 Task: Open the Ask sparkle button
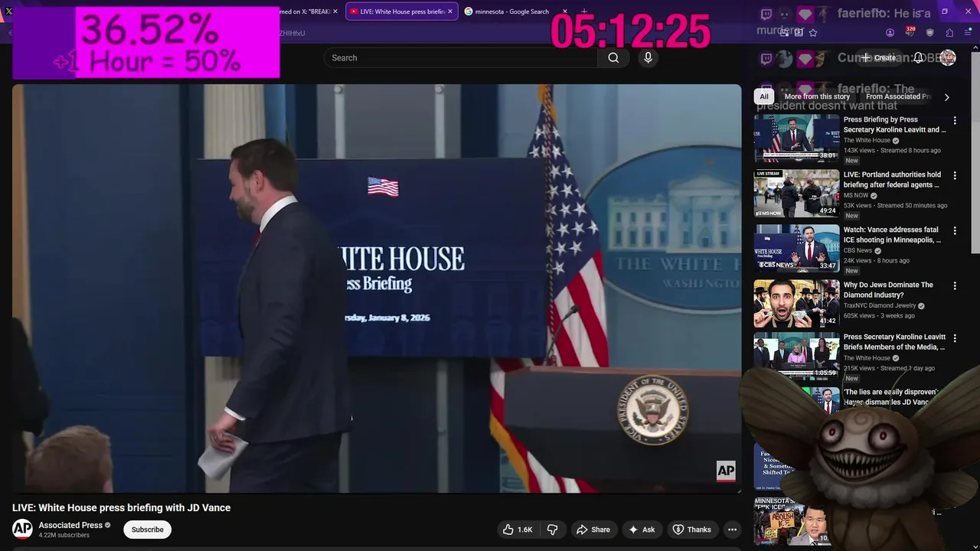pyautogui.click(x=642, y=530)
